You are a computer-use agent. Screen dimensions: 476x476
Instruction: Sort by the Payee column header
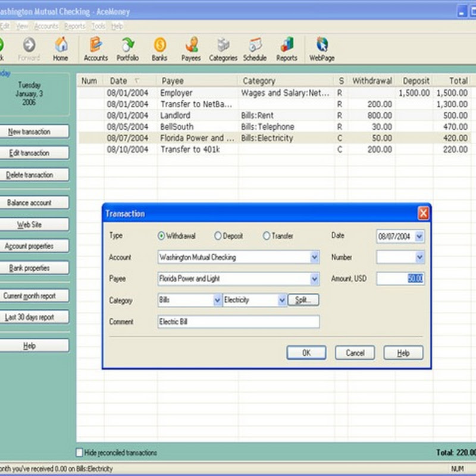[x=198, y=81]
